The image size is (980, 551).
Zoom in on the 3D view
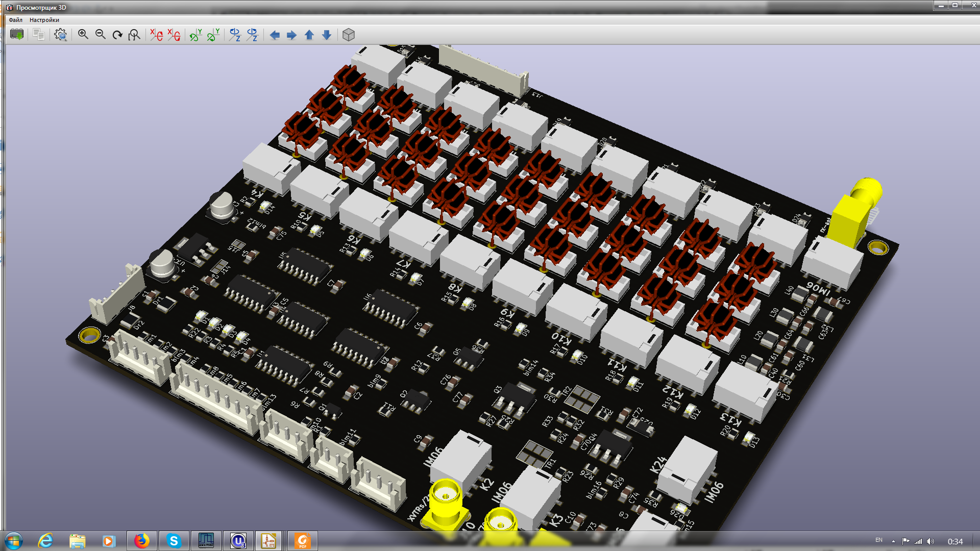pos(83,35)
